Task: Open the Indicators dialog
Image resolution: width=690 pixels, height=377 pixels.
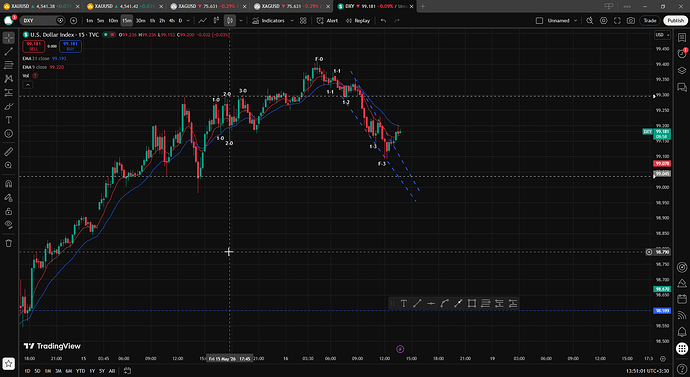Action: [x=268, y=21]
